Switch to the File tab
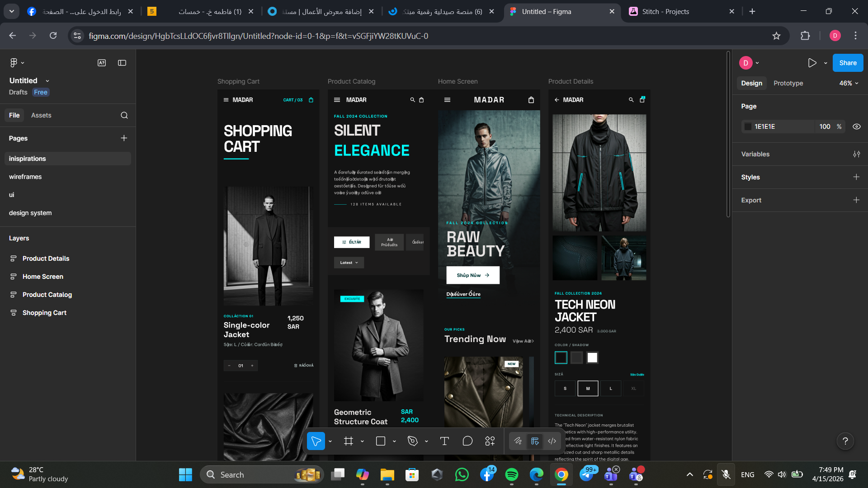The width and height of the screenshot is (868, 488). pos(14,115)
